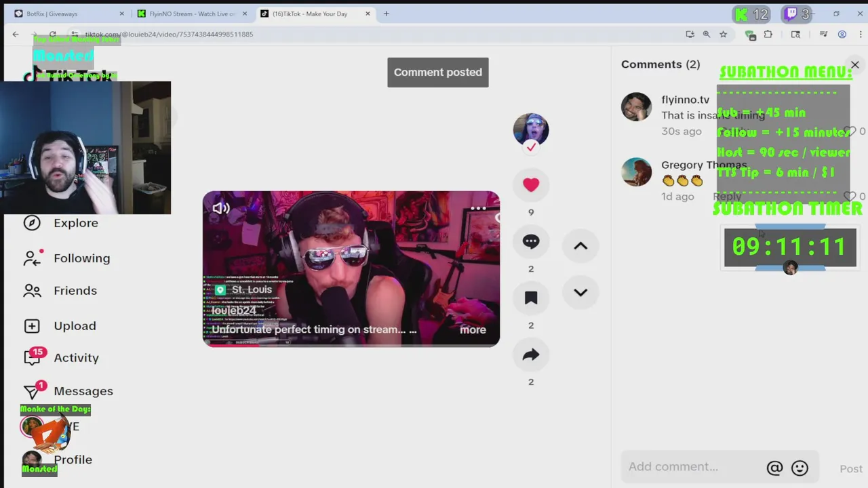Open louieb24 username on video
The height and width of the screenshot is (488, 868).
tap(234, 310)
